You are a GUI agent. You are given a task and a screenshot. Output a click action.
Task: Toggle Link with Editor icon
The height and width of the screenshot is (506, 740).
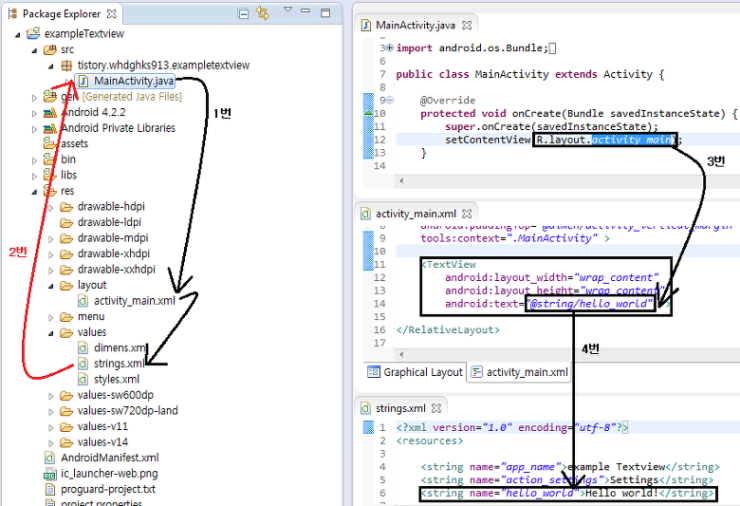(262, 13)
